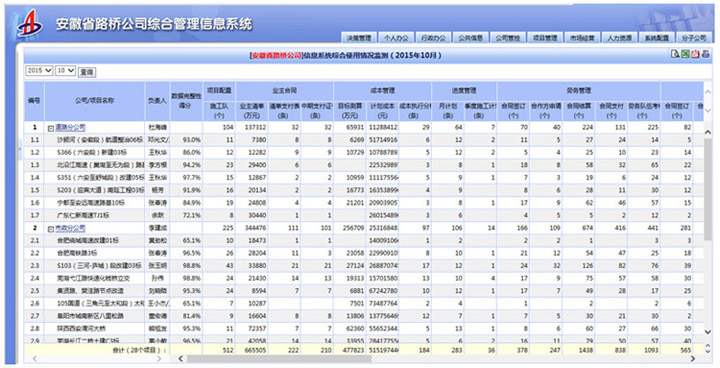Viewport: 720px width, 368px height.
Task: Click the 72.1% score cell in row 1.7
Action: (x=186, y=215)
